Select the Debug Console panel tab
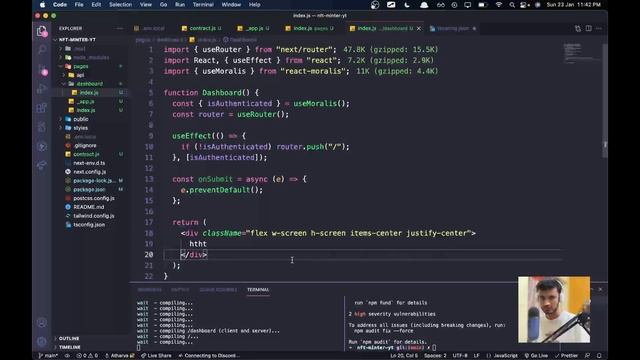 (x=218, y=290)
